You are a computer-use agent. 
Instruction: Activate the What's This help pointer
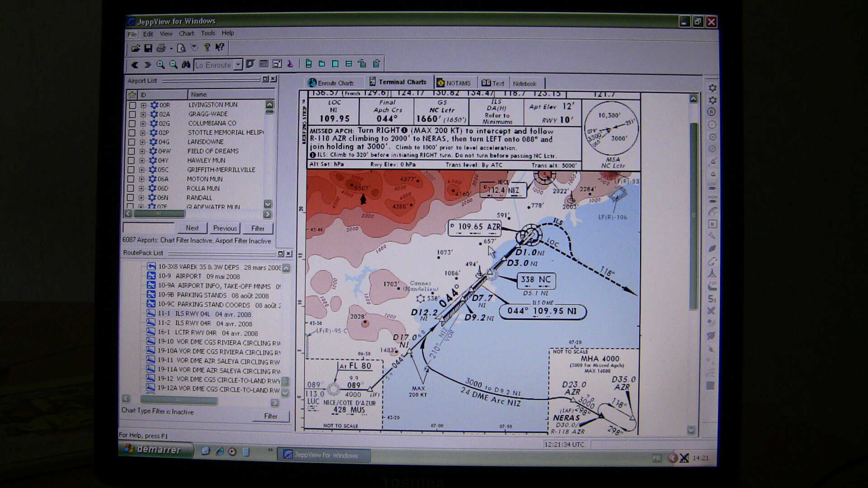pyautogui.click(x=220, y=47)
